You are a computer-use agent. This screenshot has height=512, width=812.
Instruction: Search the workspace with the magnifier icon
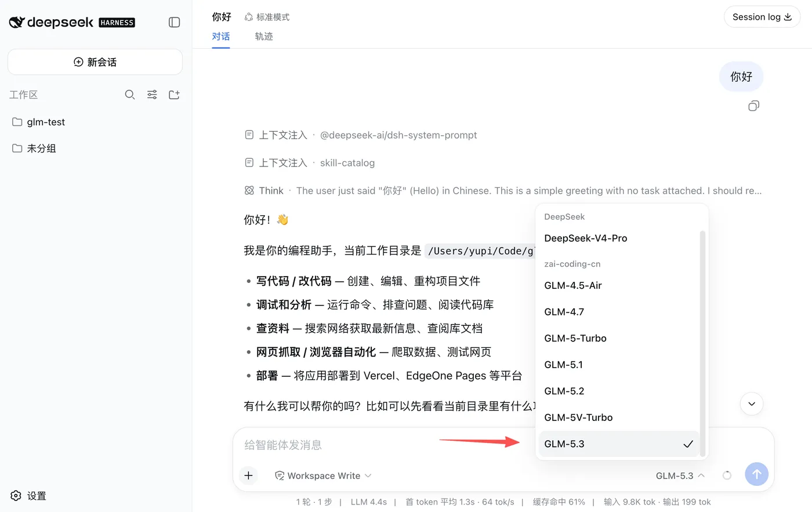tap(130, 95)
